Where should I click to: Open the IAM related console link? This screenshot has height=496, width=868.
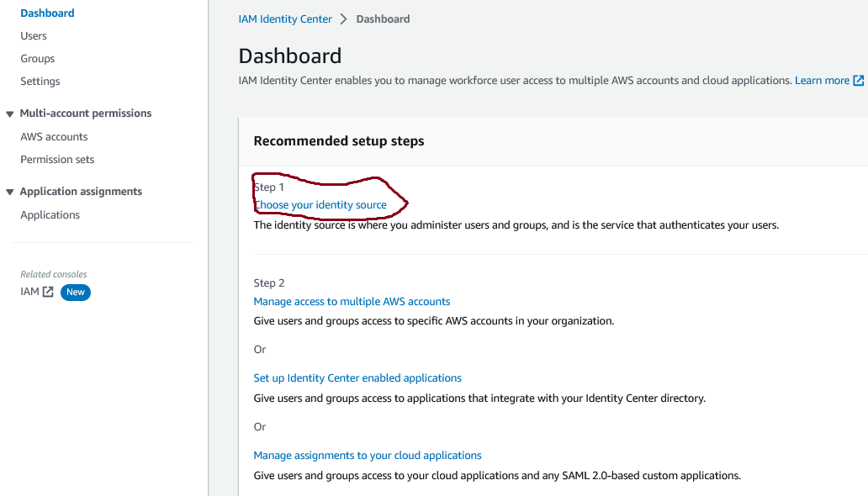29,292
